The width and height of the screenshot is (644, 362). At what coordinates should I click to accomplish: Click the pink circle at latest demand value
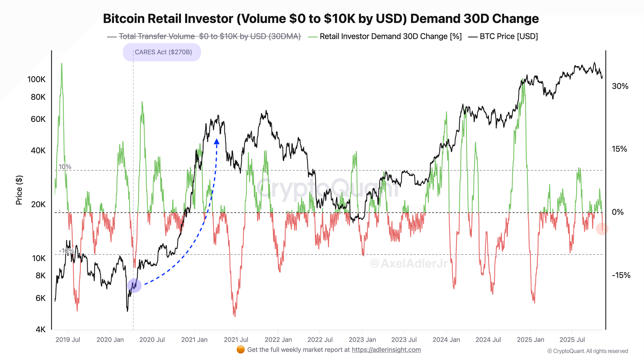pyautogui.click(x=602, y=229)
